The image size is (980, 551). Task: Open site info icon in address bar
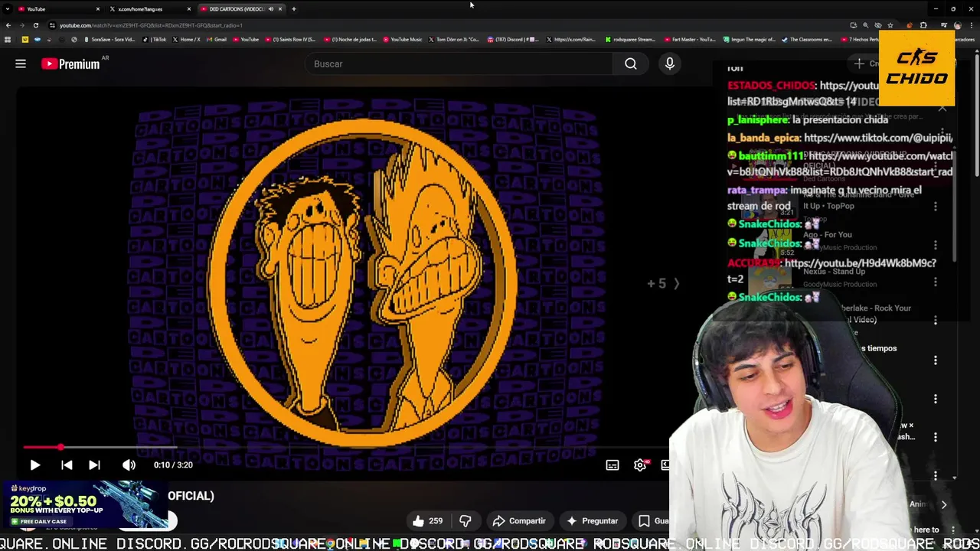pyautogui.click(x=52, y=25)
